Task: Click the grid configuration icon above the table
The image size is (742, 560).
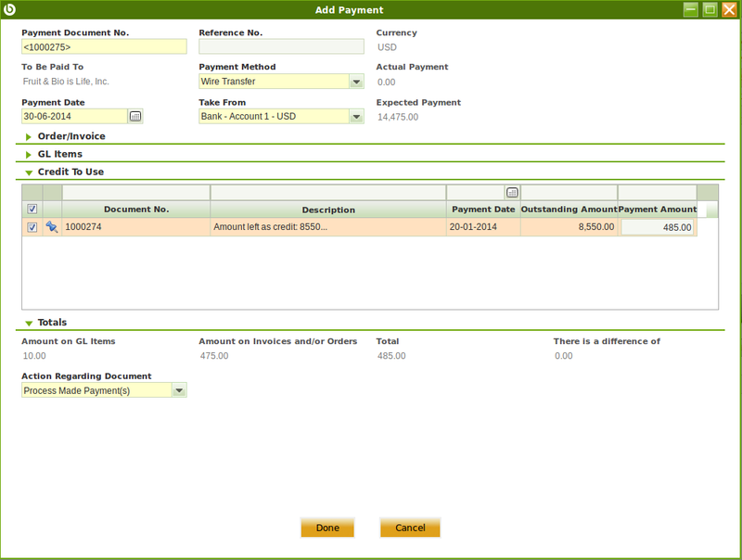Action: (514, 191)
